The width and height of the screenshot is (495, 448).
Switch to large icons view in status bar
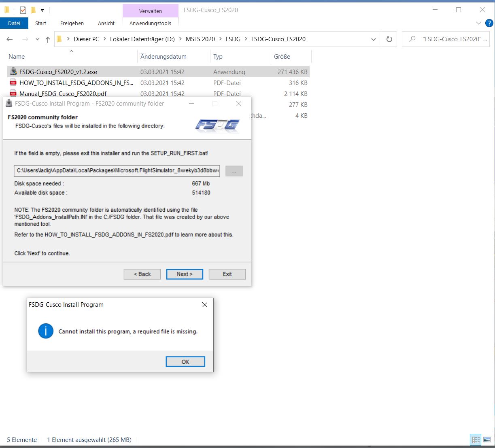click(x=487, y=440)
